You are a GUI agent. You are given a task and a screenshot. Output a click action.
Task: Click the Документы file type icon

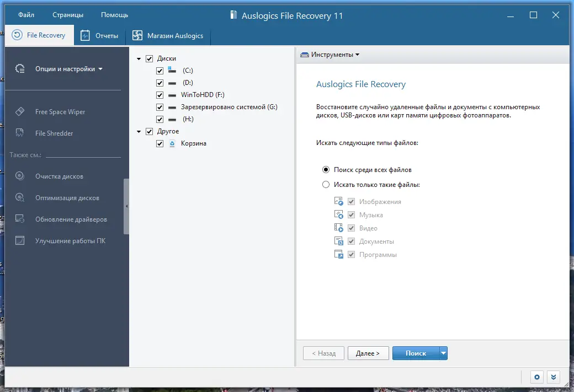click(x=339, y=241)
